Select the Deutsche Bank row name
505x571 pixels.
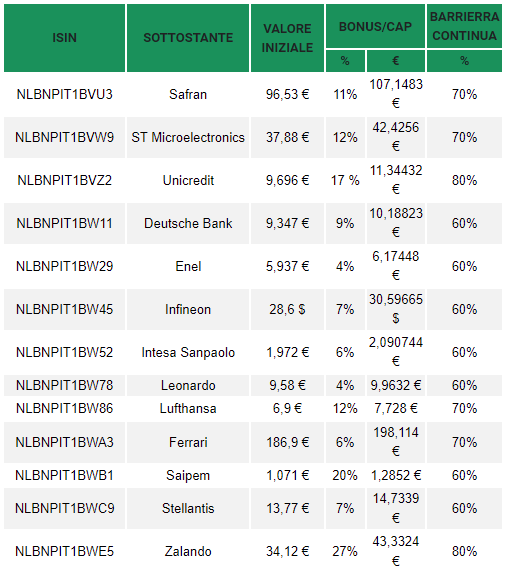[188, 223]
